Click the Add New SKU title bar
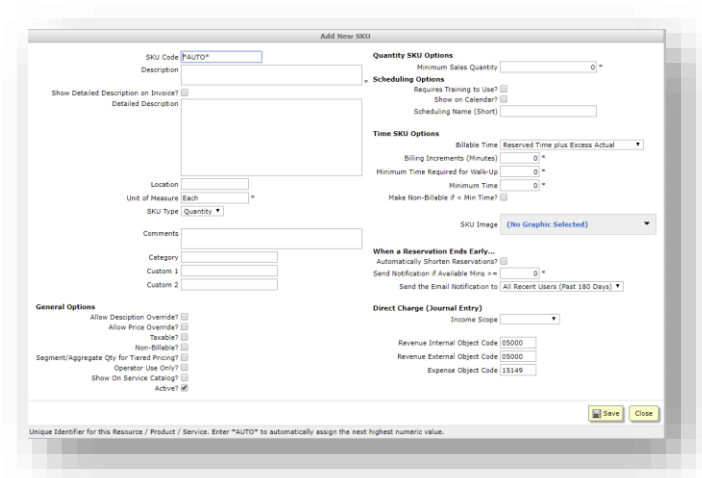 pos(346,36)
